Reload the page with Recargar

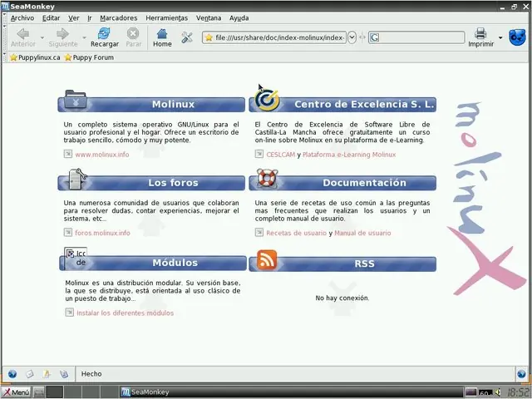[x=104, y=37]
